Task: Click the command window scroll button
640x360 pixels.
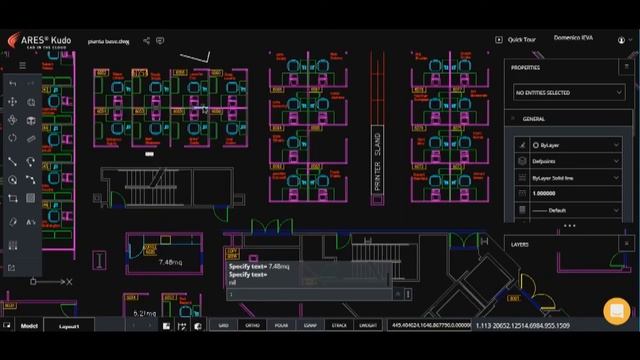Action: [407, 294]
